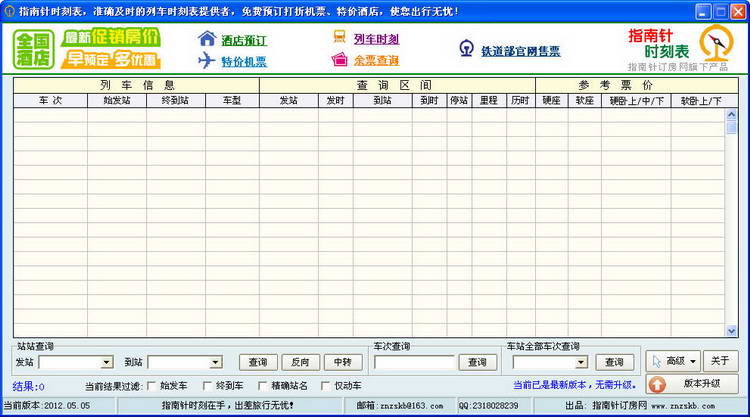Sort by the 硬卧上/中/下 column header

coord(636,100)
